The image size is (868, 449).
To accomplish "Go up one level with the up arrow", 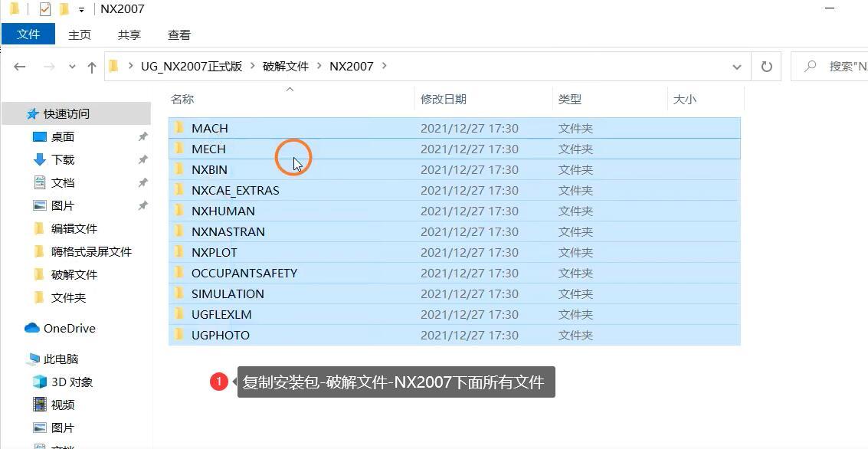I will pos(91,66).
